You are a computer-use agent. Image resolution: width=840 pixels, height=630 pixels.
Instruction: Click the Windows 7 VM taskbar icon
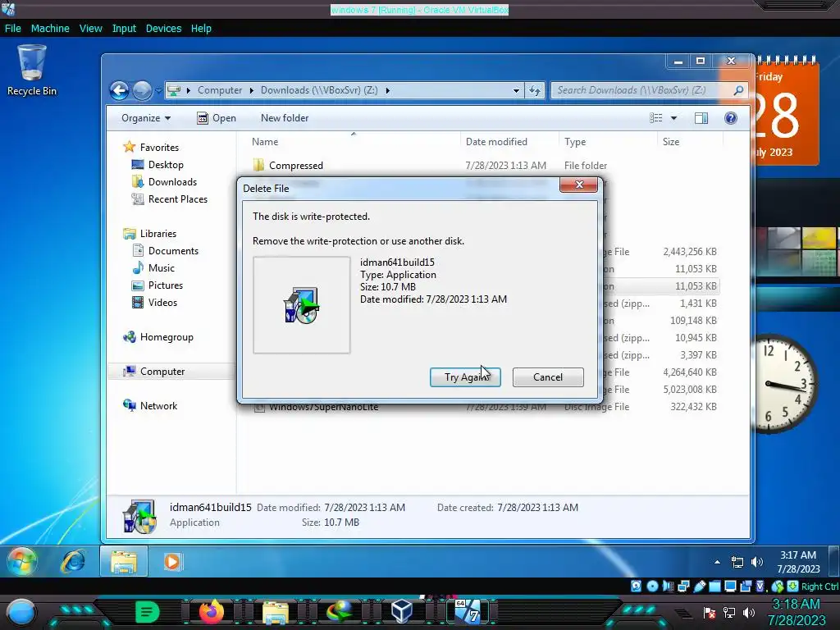point(467,611)
